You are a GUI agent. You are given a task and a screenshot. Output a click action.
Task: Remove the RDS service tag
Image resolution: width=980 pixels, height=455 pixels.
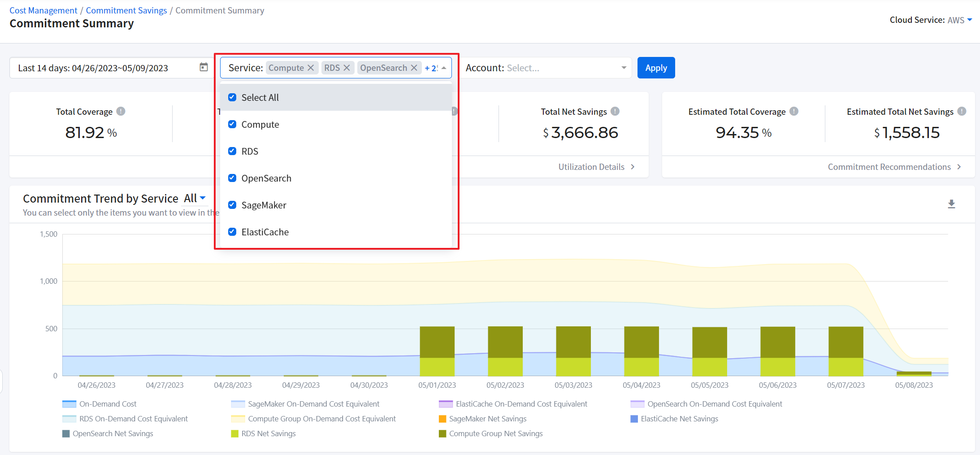pos(347,68)
